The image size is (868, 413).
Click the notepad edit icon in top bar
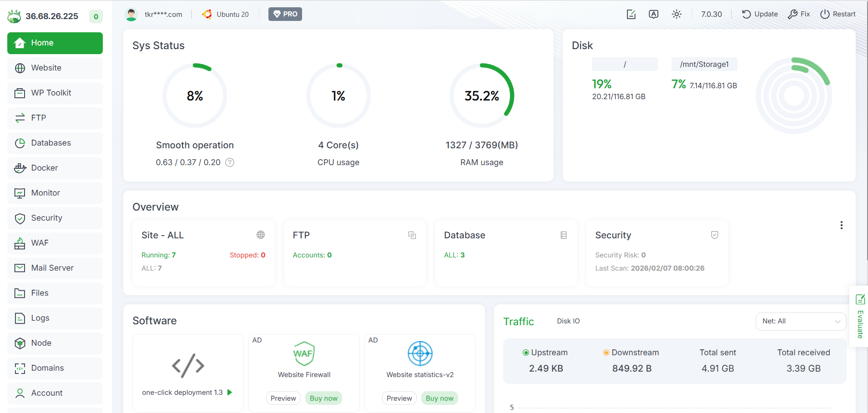631,14
